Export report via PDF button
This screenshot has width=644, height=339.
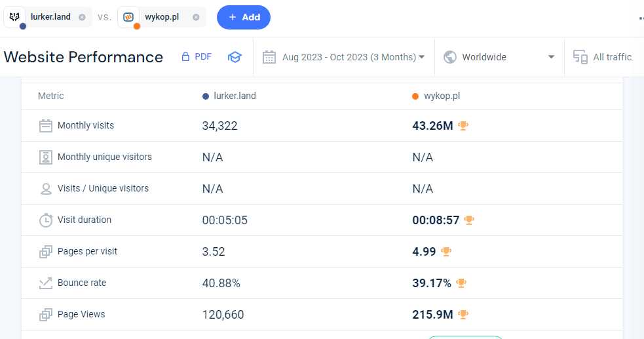point(197,56)
